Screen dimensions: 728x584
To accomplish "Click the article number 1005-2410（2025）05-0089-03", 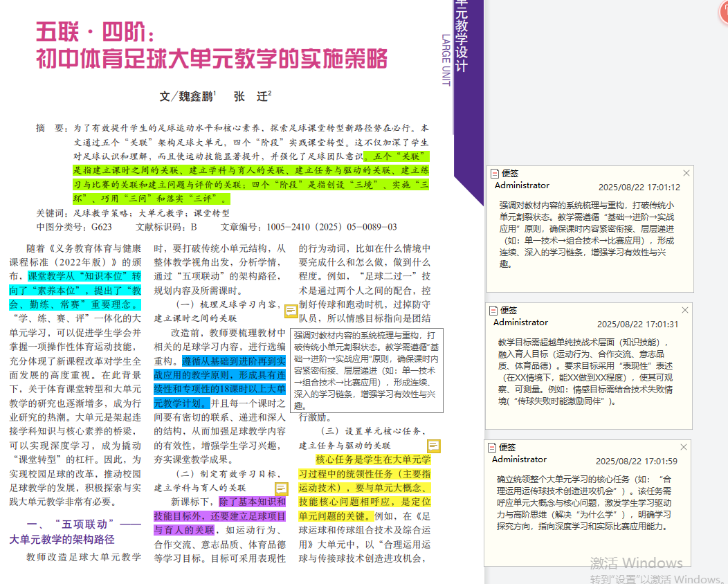I will (332, 227).
